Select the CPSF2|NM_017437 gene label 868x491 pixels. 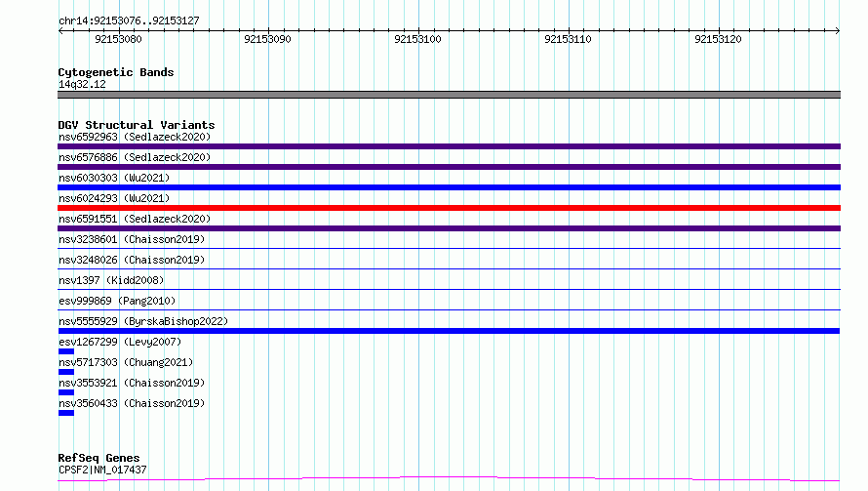tap(102, 470)
